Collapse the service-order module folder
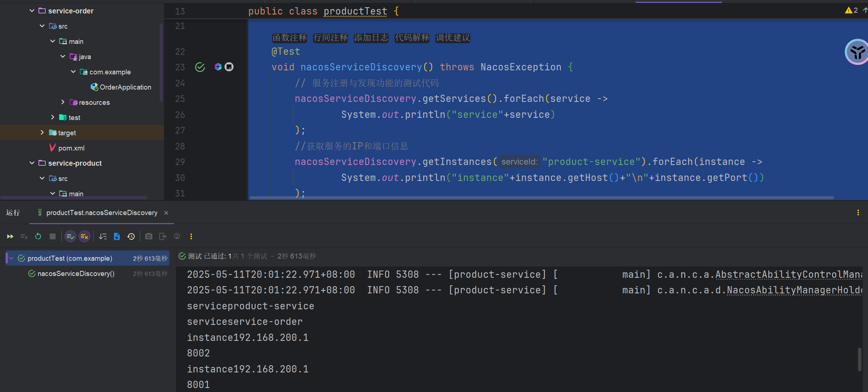The image size is (868, 392). coord(32,11)
